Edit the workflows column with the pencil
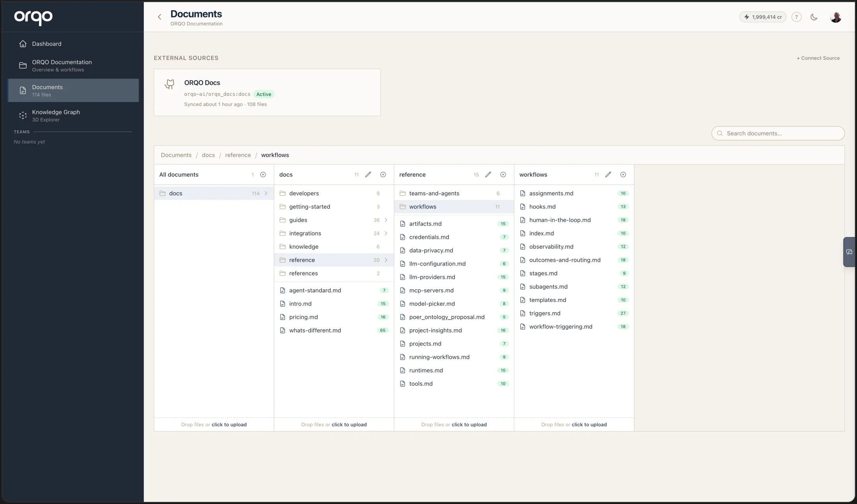Image resolution: width=857 pixels, height=504 pixels. click(608, 175)
